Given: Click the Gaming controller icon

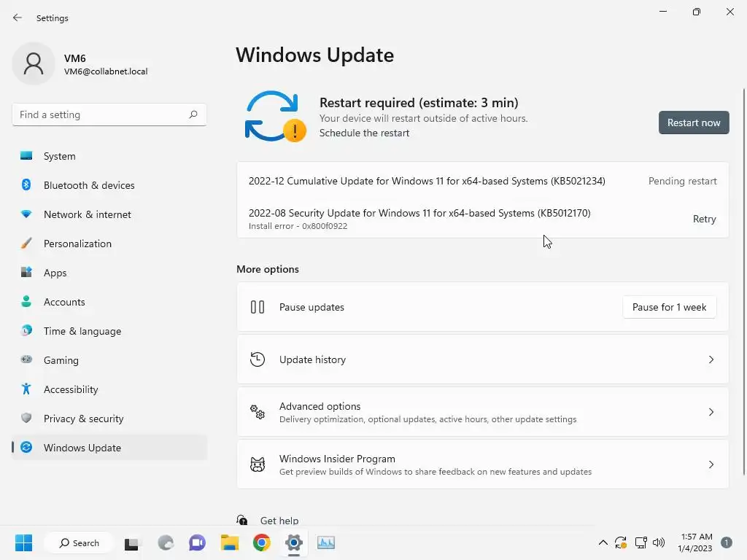Looking at the screenshot, I should tap(26, 359).
